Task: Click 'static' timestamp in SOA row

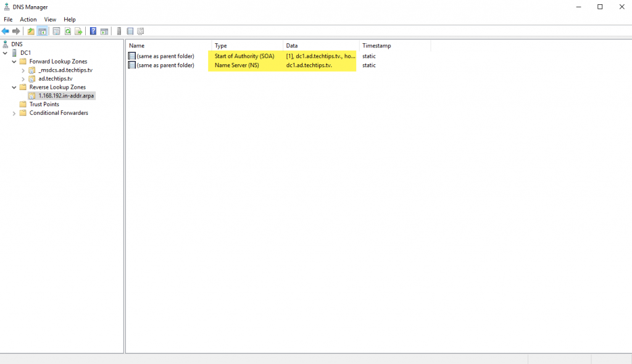Action: (x=369, y=56)
